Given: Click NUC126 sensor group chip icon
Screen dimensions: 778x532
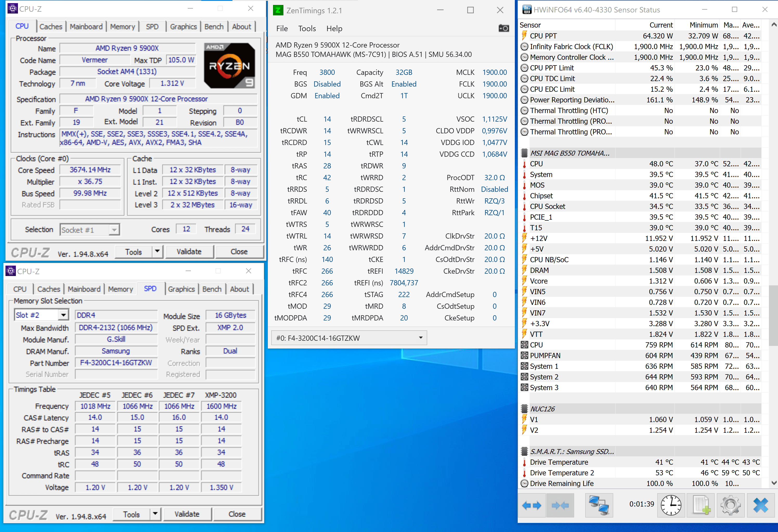Looking at the screenshot, I should coord(524,409).
